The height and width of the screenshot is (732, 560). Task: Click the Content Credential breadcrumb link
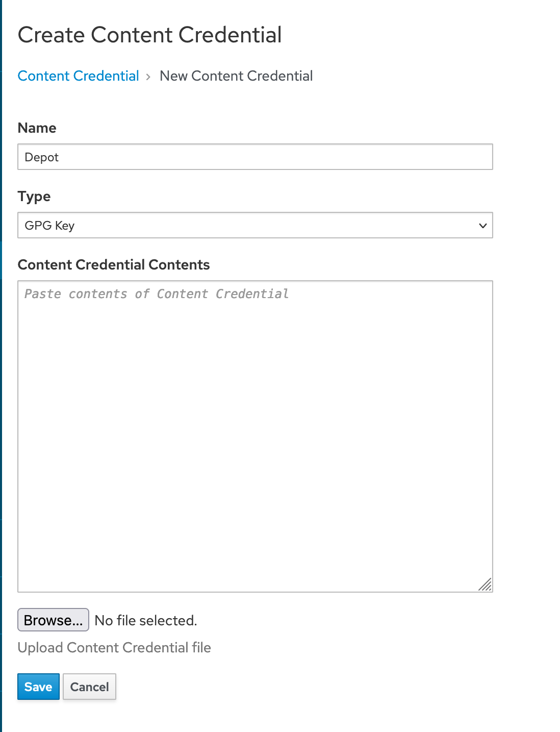[x=78, y=76]
